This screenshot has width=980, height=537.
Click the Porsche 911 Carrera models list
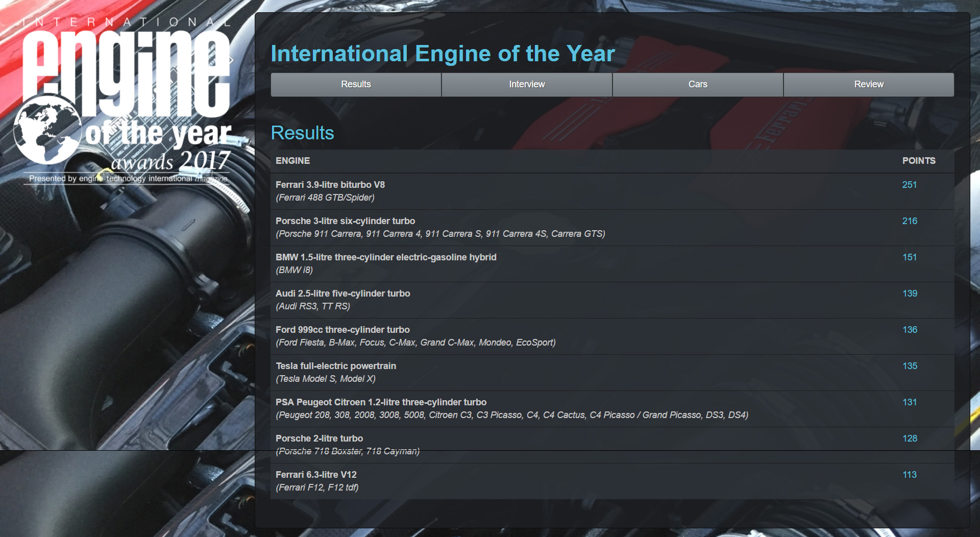[x=440, y=234]
